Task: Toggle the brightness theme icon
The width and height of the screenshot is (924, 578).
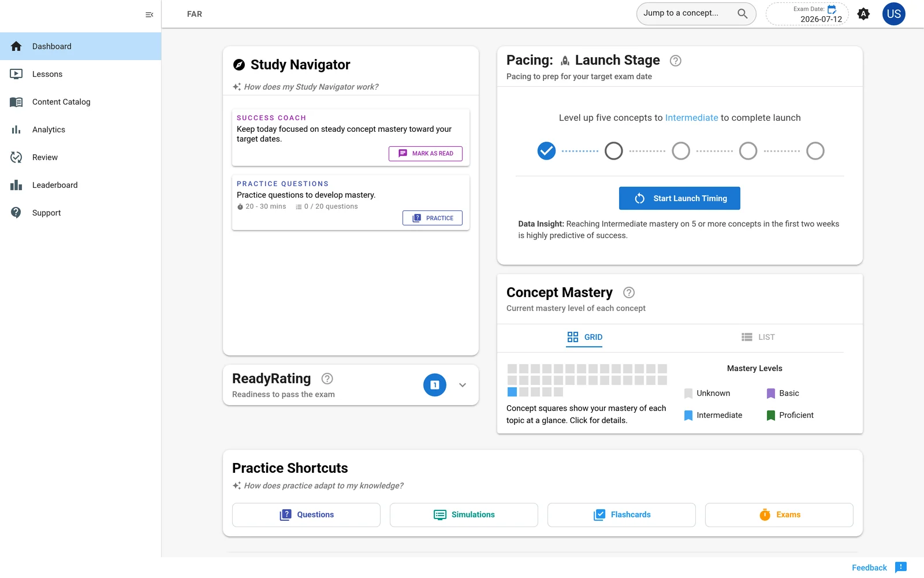Action: click(863, 14)
